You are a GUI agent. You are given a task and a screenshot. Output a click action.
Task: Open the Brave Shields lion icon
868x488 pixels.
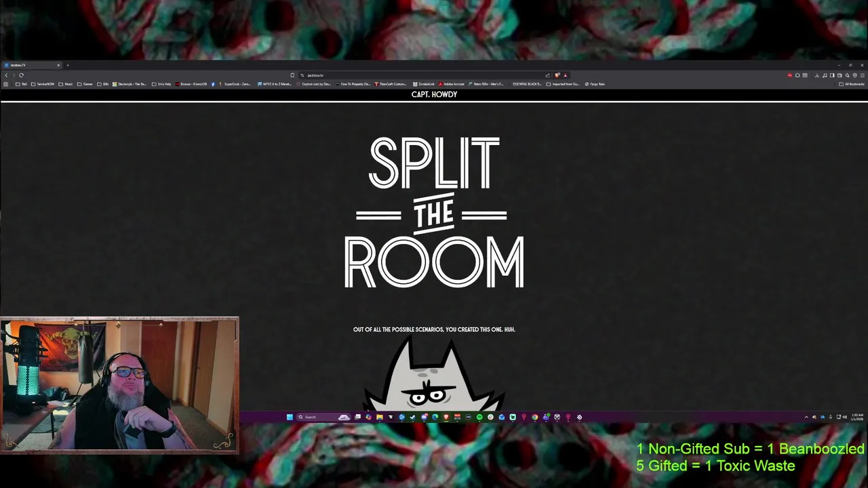(557, 75)
